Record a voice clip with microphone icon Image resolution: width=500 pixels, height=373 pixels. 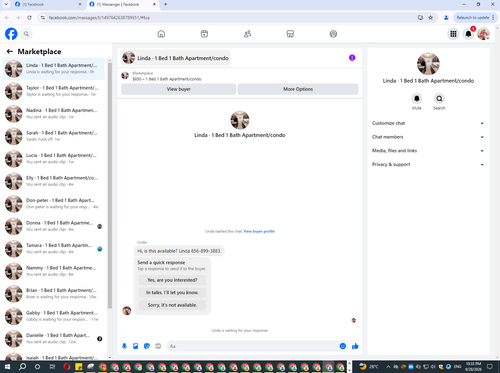tap(124, 346)
